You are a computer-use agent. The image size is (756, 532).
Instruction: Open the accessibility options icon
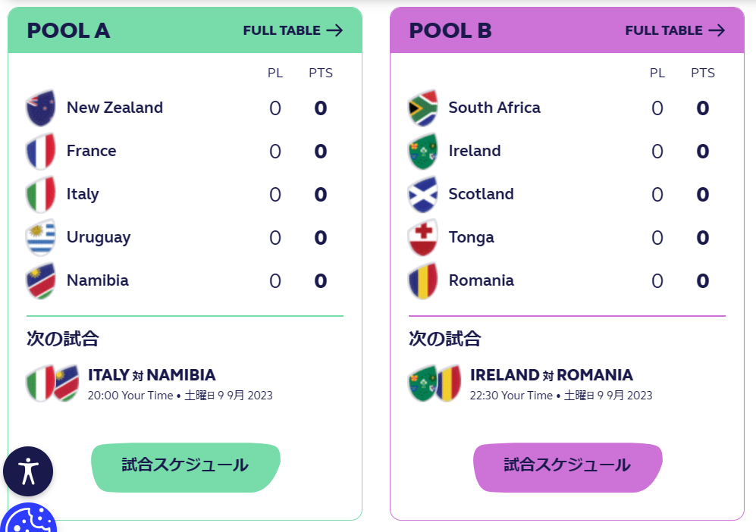click(28, 471)
